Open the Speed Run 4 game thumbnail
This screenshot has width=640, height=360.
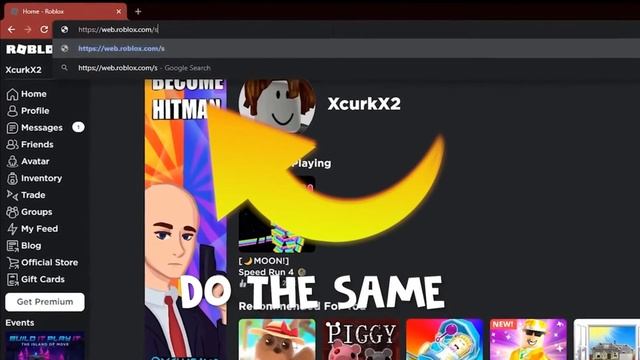pos(277,214)
